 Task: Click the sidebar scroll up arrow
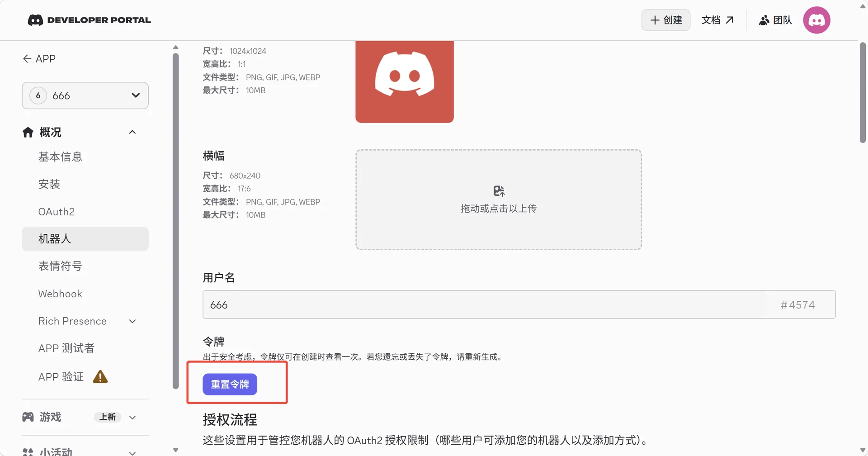[175, 47]
